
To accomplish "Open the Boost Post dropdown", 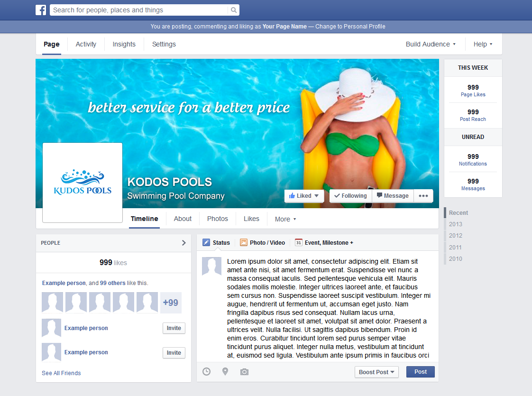I will click(376, 372).
